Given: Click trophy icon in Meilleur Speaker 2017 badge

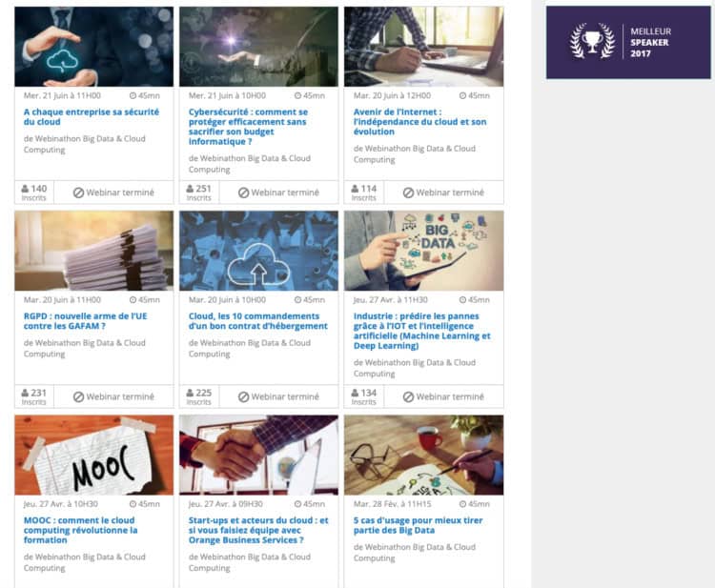Looking at the screenshot, I should tap(592, 41).
